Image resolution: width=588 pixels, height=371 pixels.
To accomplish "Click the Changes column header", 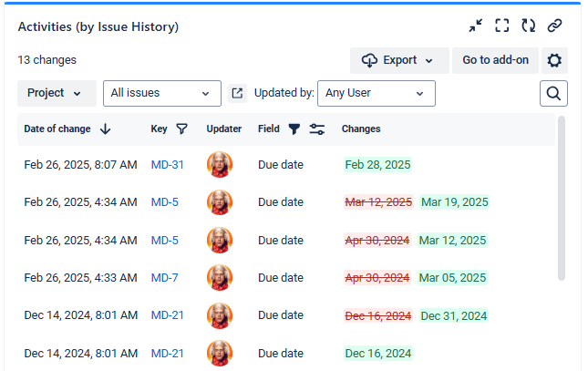I will pyautogui.click(x=361, y=129).
